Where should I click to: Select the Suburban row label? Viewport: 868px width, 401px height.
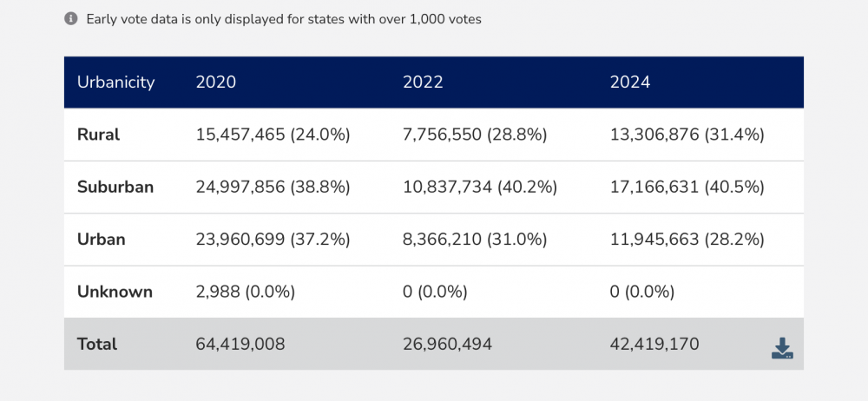115,187
